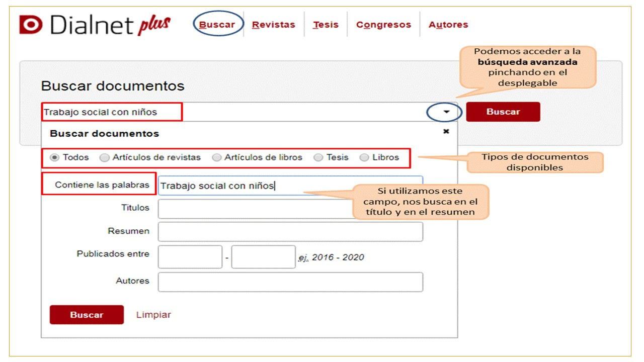Open the Buscar menu item
The height and width of the screenshot is (362, 644).
click(217, 25)
